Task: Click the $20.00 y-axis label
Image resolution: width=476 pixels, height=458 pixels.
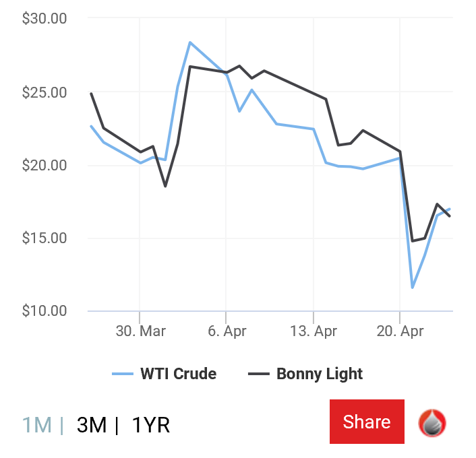Action: point(44,165)
